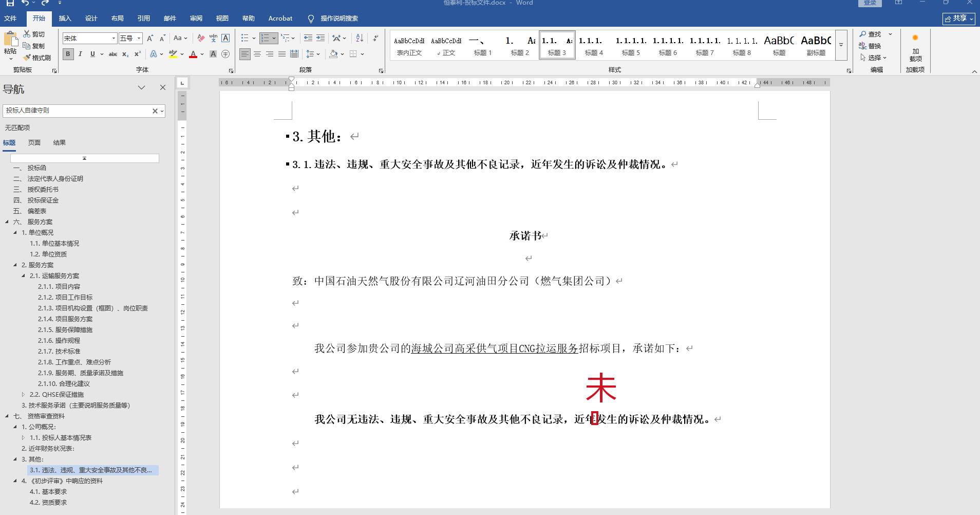Undo the last action
The width and height of the screenshot is (980, 515).
pyautogui.click(x=25, y=3)
